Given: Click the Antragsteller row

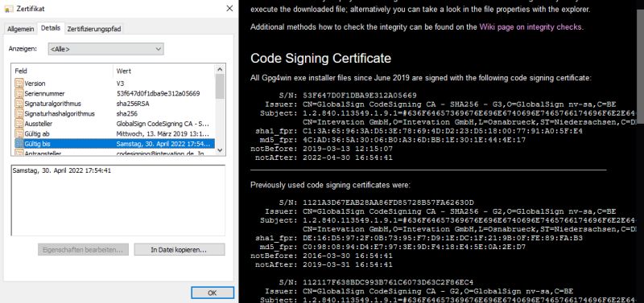Looking at the screenshot, I should pos(114,153).
